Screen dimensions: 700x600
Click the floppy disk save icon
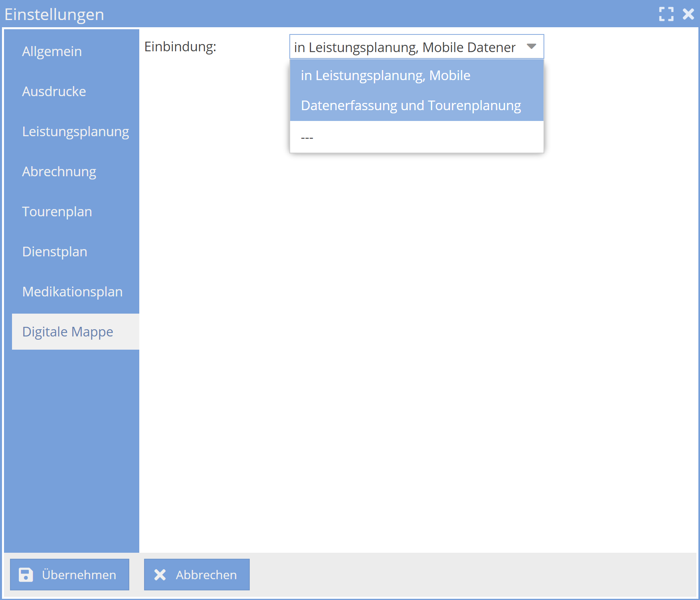[26, 575]
